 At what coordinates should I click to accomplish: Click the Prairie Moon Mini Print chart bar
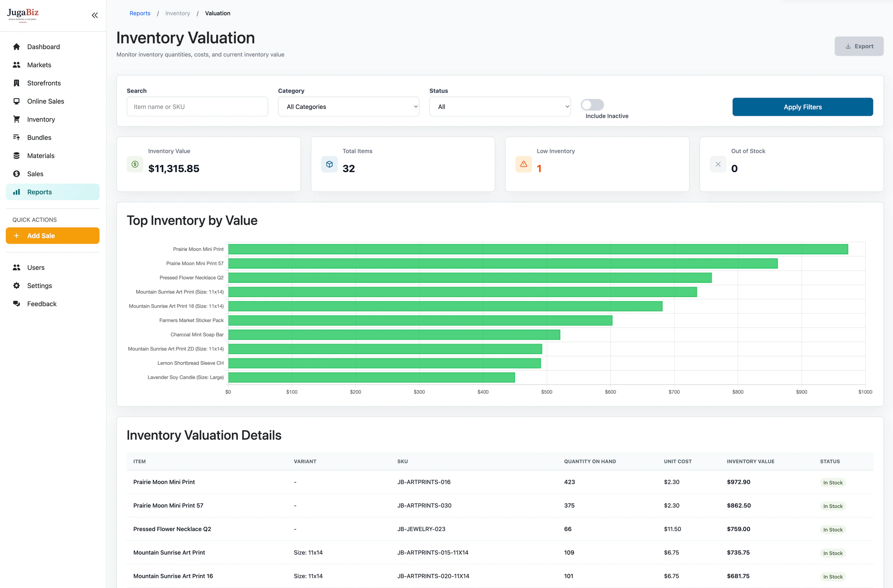click(x=538, y=249)
